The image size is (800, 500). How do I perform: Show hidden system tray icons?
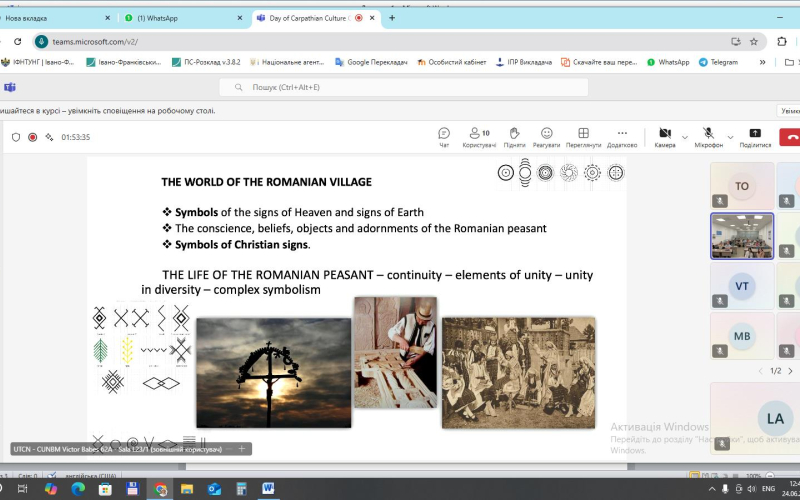[x=712, y=489]
